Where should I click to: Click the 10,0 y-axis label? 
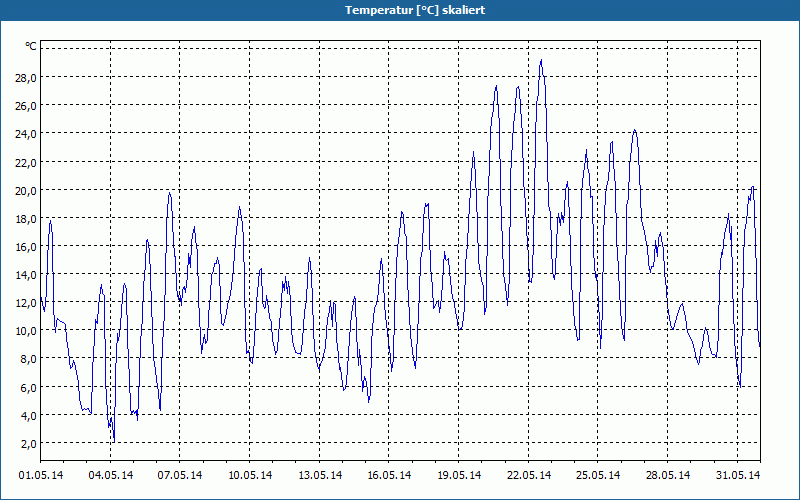(28, 331)
